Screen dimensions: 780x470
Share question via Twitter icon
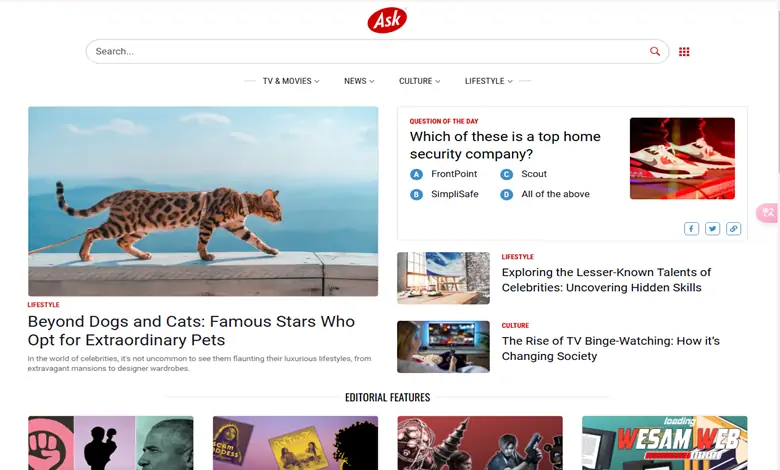712,228
